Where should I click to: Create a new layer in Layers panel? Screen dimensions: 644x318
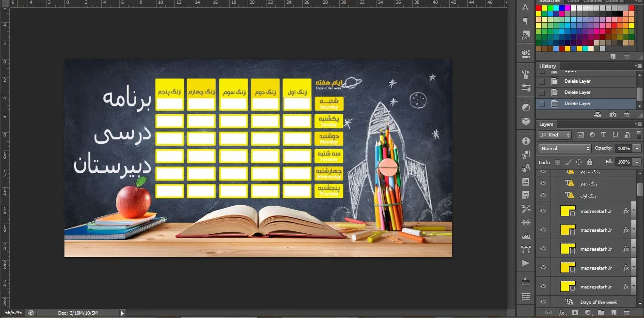point(613,313)
